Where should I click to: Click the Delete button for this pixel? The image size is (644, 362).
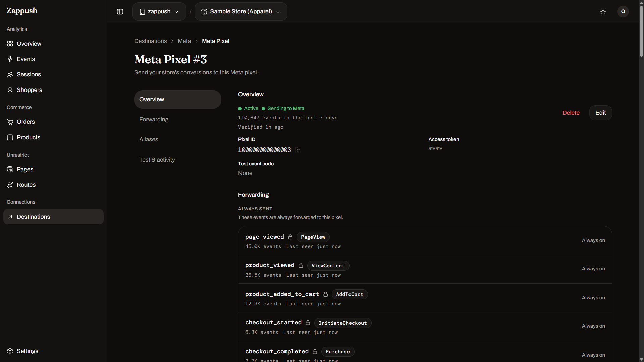click(x=571, y=113)
